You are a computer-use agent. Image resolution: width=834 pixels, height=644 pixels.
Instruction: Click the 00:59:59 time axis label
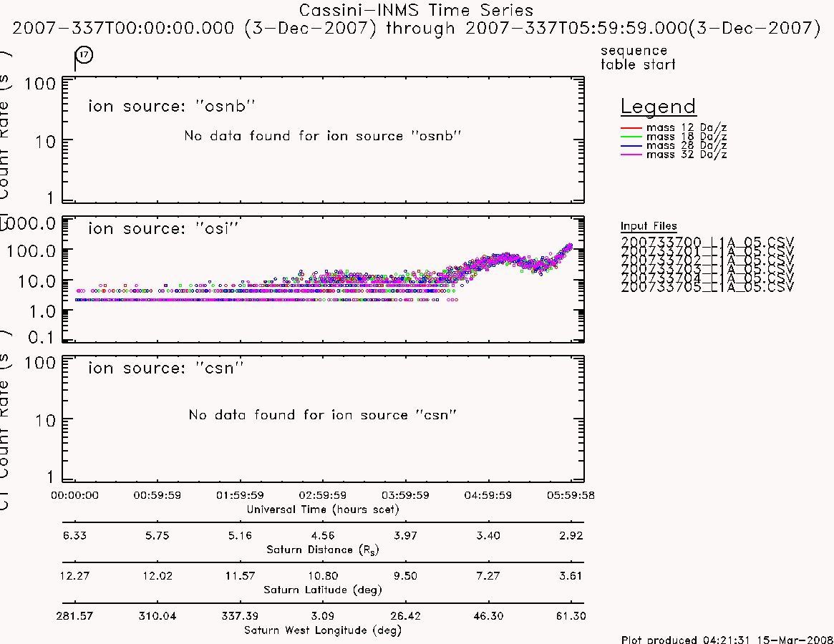tap(157, 495)
